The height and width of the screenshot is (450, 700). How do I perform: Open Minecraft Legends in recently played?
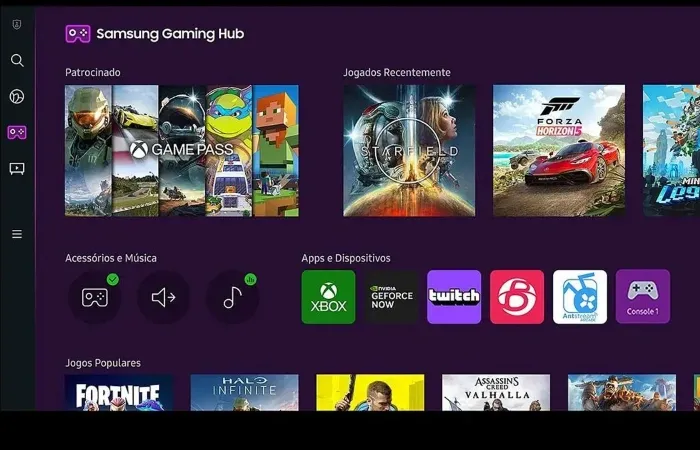pos(671,151)
